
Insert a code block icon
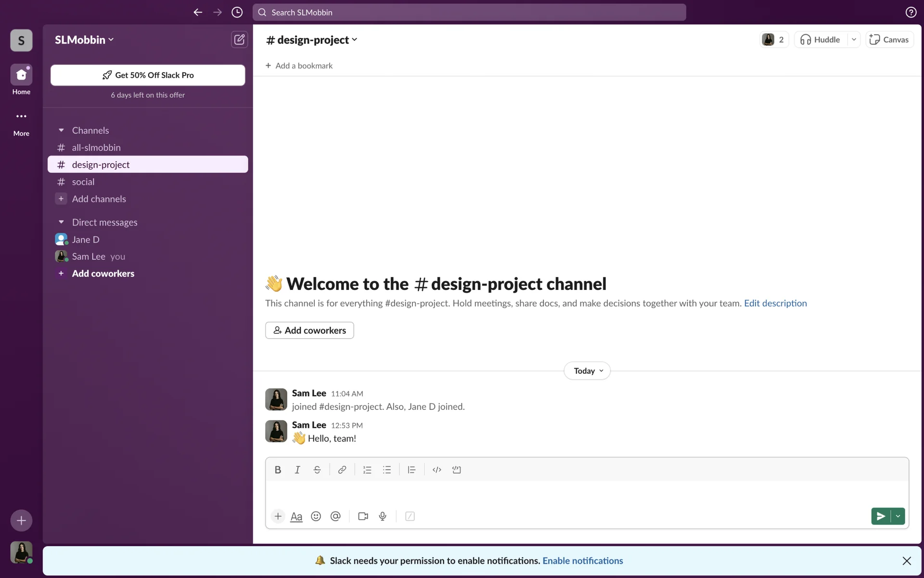pyautogui.click(x=456, y=470)
